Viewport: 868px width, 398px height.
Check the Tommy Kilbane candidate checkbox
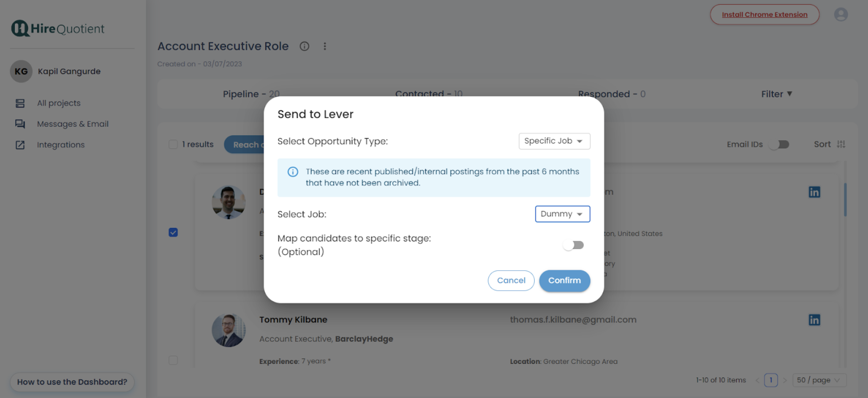(173, 360)
